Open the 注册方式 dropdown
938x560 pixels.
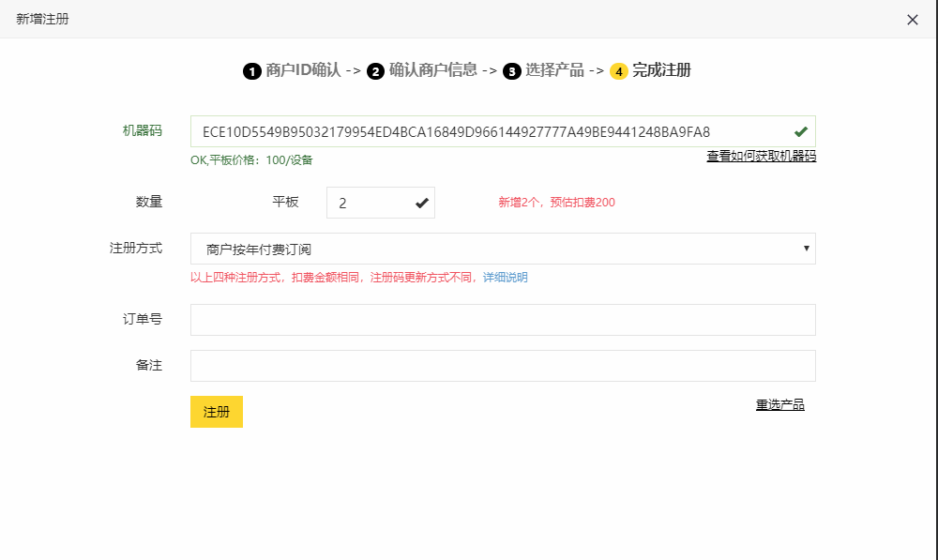click(x=503, y=249)
